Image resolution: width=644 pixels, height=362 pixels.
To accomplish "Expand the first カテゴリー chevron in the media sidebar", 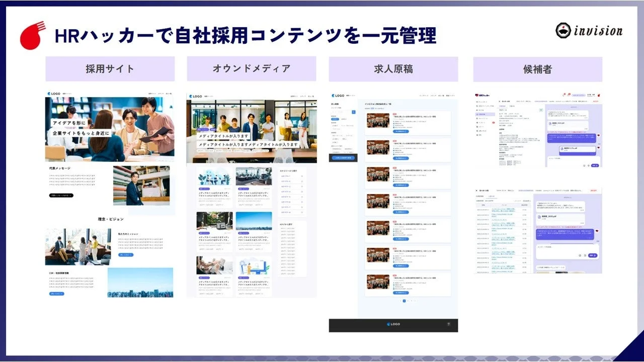I will (x=302, y=176).
